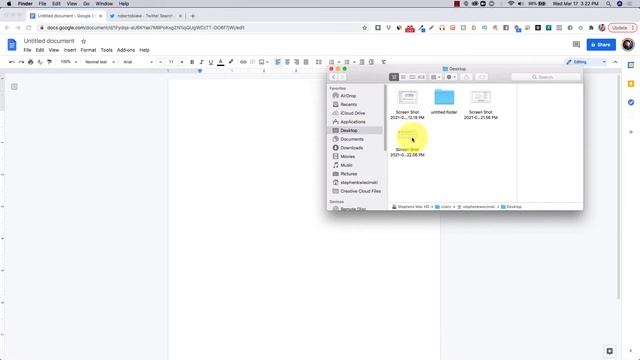Open the Add-ons menu in Docs
640x360 pixels.
point(126,50)
